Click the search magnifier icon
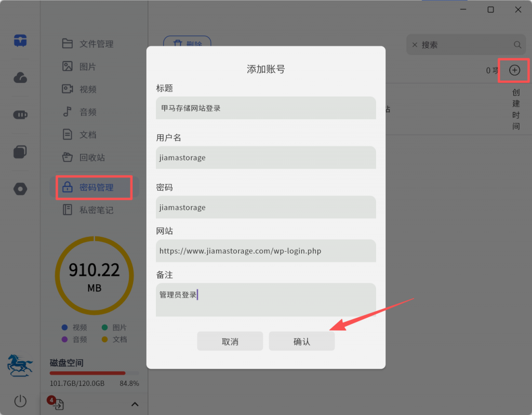532x415 pixels. point(517,45)
